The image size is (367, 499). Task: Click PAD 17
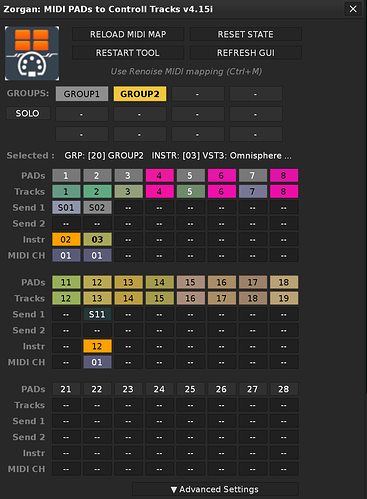click(x=253, y=282)
